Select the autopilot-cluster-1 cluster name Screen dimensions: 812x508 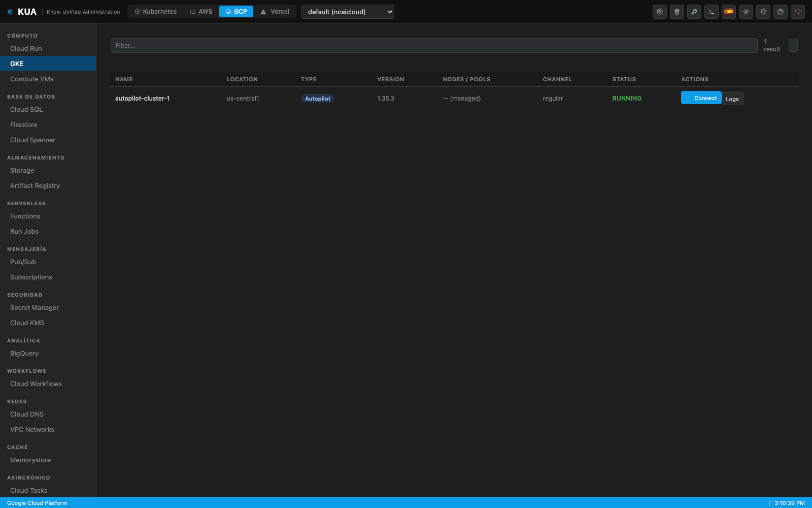pyautogui.click(x=142, y=99)
